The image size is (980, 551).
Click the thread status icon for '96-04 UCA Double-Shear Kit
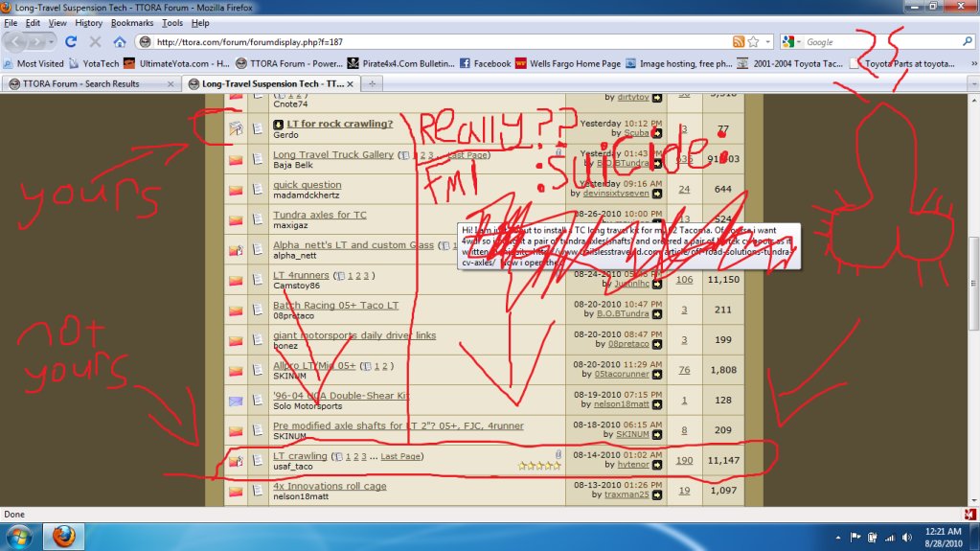click(236, 401)
